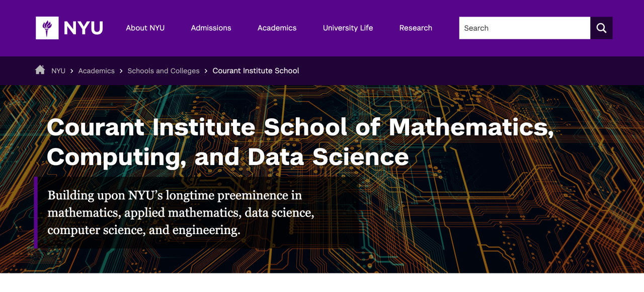Screen dimensions: 644x292
Task: Select Academics in the top navigation bar
Action: (x=277, y=28)
